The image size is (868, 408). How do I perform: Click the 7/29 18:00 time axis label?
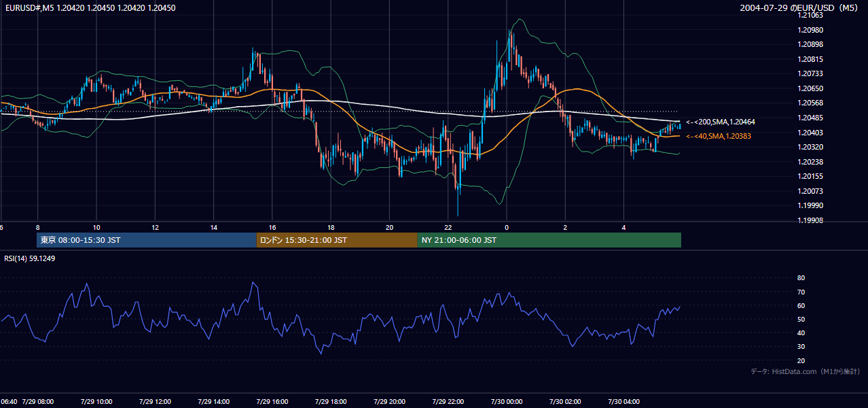pos(331,401)
